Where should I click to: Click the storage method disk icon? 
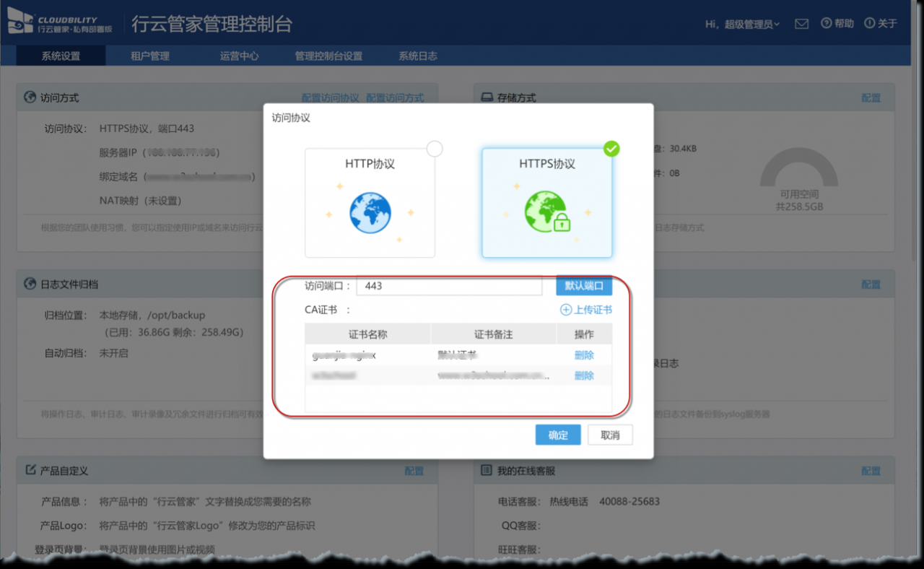[x=487, y=97]
